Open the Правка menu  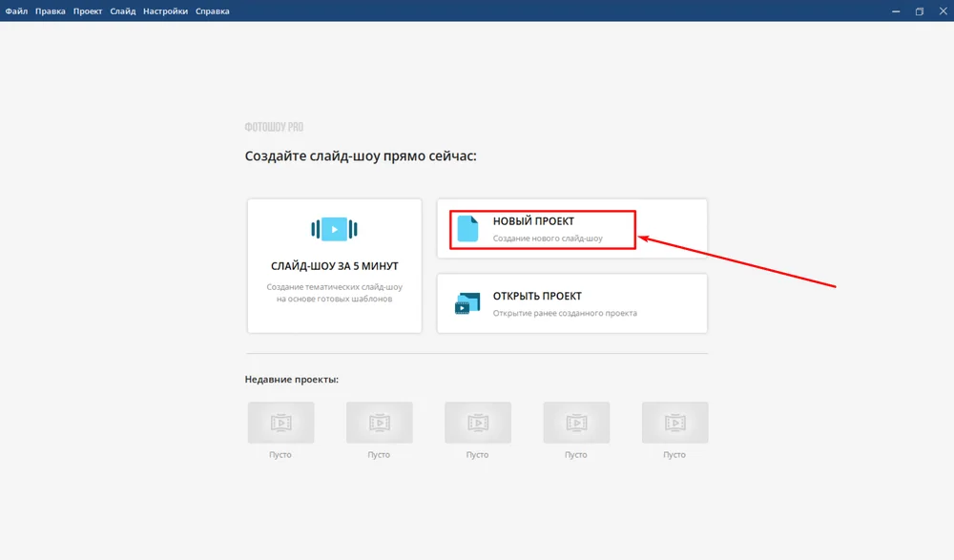pos(51,11)
